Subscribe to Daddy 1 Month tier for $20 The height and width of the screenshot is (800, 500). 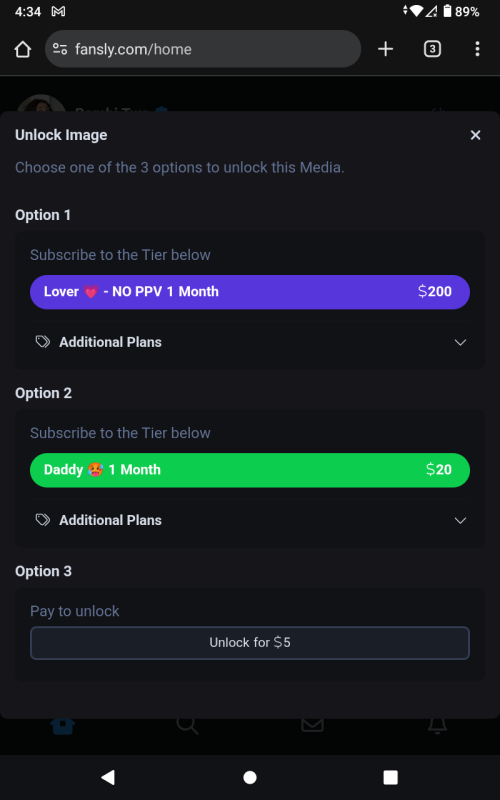[249, 470]
